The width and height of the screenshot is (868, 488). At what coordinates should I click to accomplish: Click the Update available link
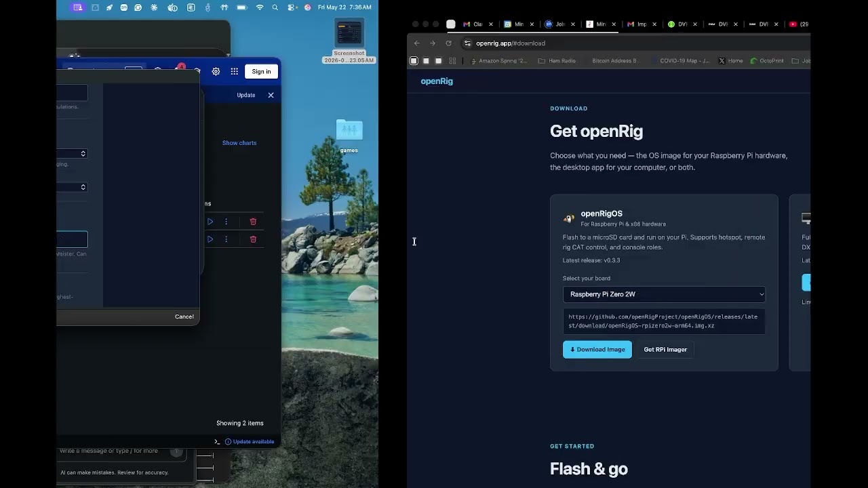pos(250,442)
